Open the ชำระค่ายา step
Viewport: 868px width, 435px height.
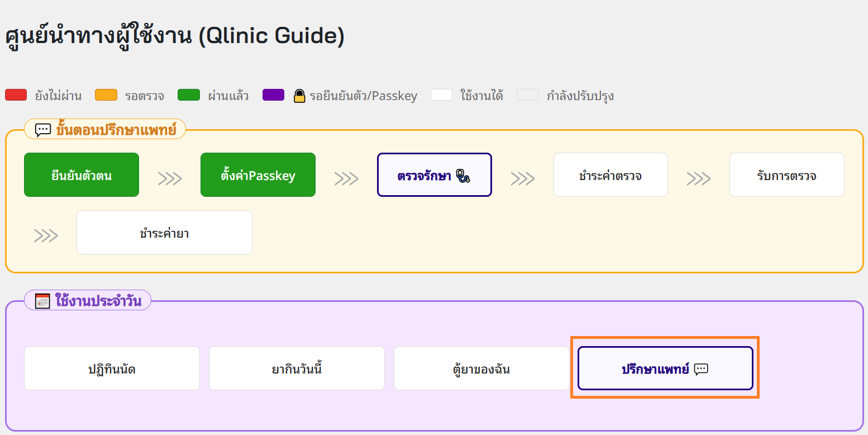point(164,233)
